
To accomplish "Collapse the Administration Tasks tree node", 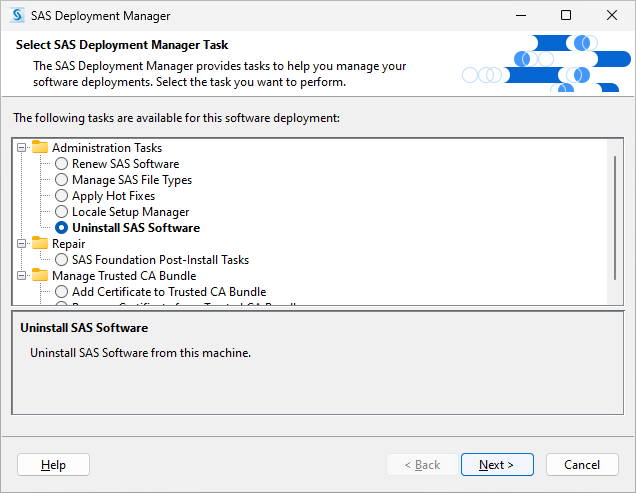I will (22, 148).
